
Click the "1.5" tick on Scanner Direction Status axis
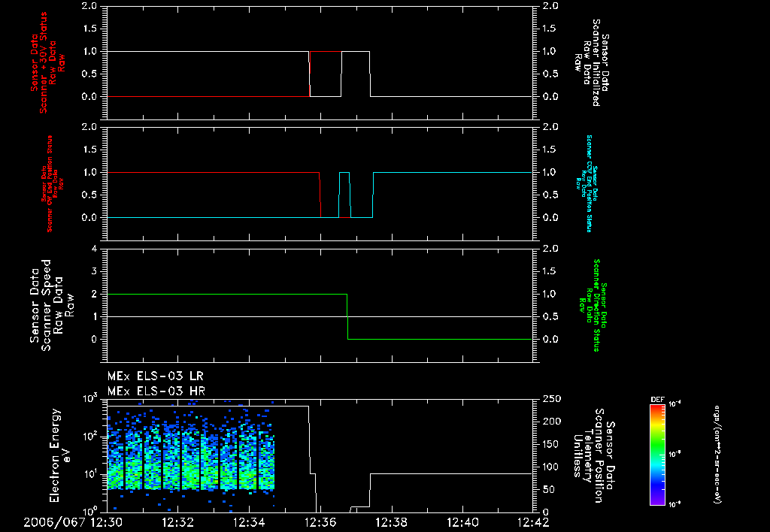[548, 271]
